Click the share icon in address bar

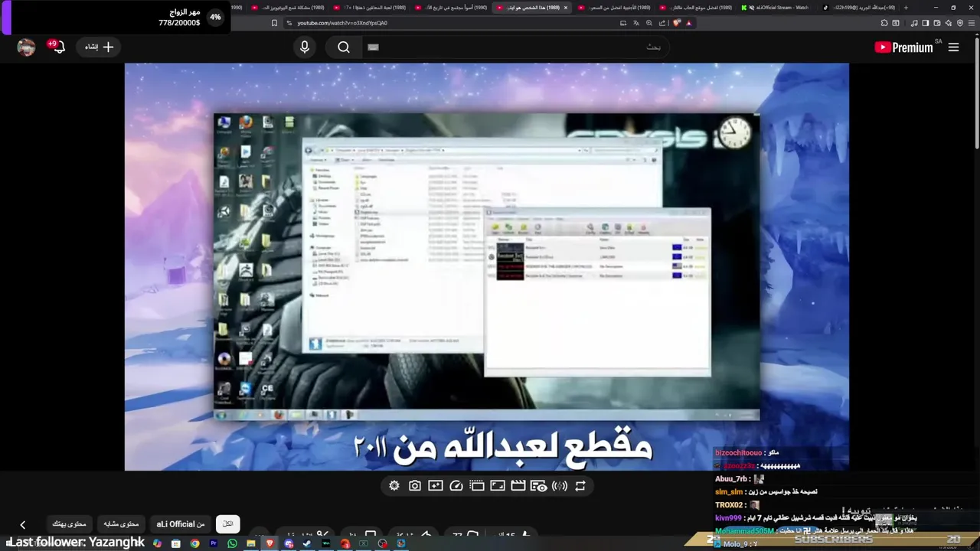click(662, 23)
